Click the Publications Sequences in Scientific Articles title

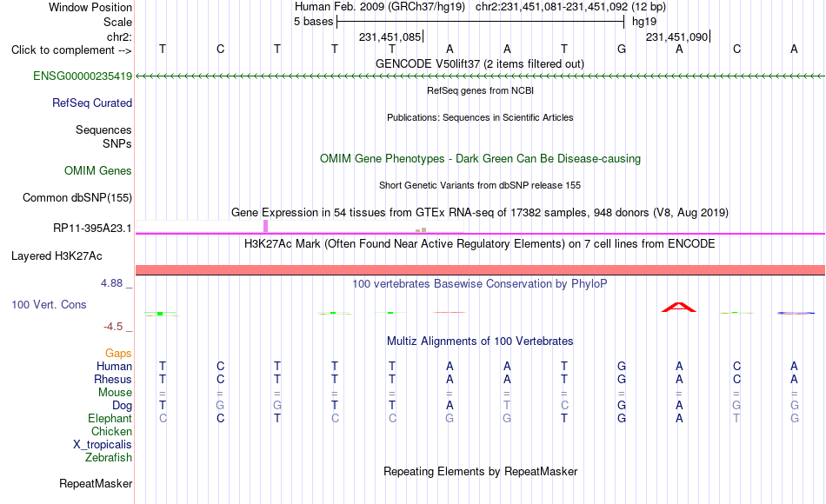[x=480, y=117]
